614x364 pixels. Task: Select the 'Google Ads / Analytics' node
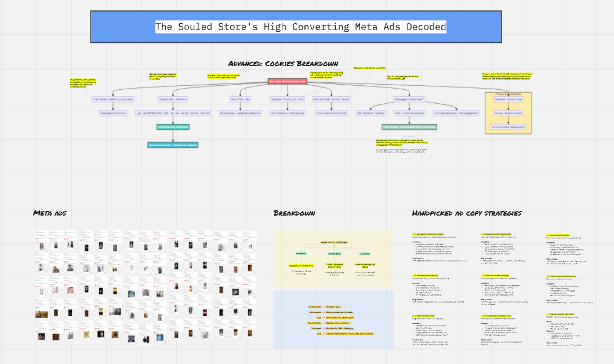point(173,99)
